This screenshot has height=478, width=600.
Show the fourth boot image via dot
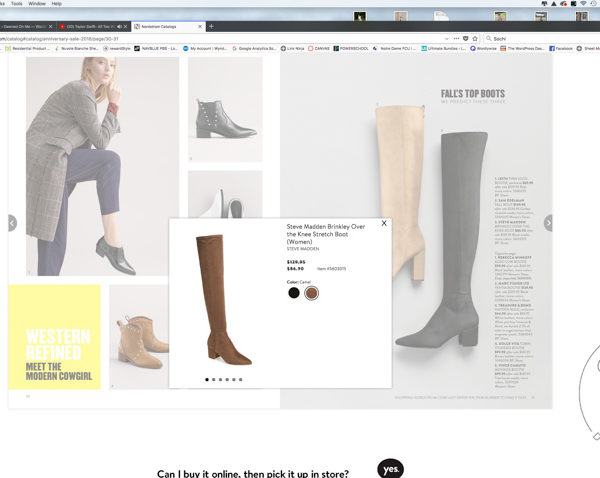click(227, 380)
